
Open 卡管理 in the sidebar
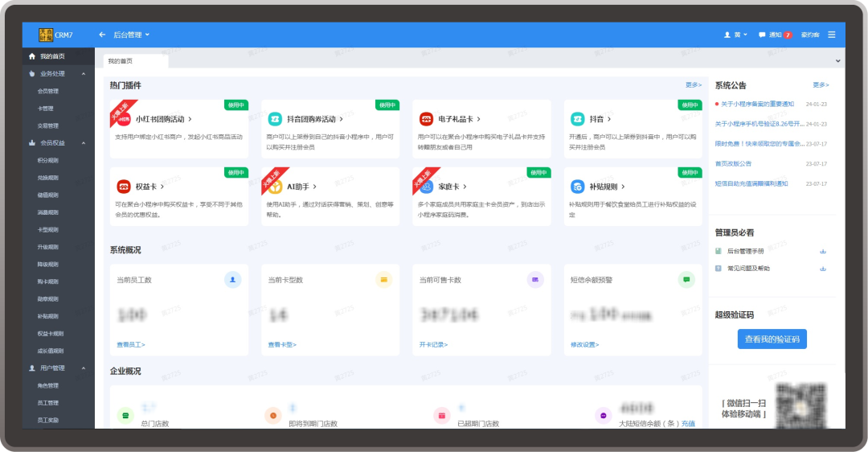pyautogui.click(x=45, y=109)
